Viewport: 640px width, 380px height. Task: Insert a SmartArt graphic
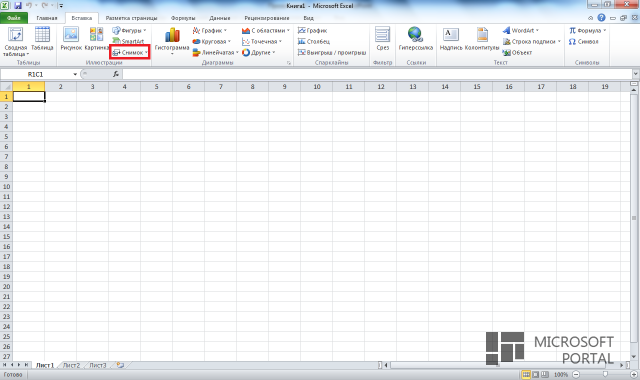click(128, 41)
